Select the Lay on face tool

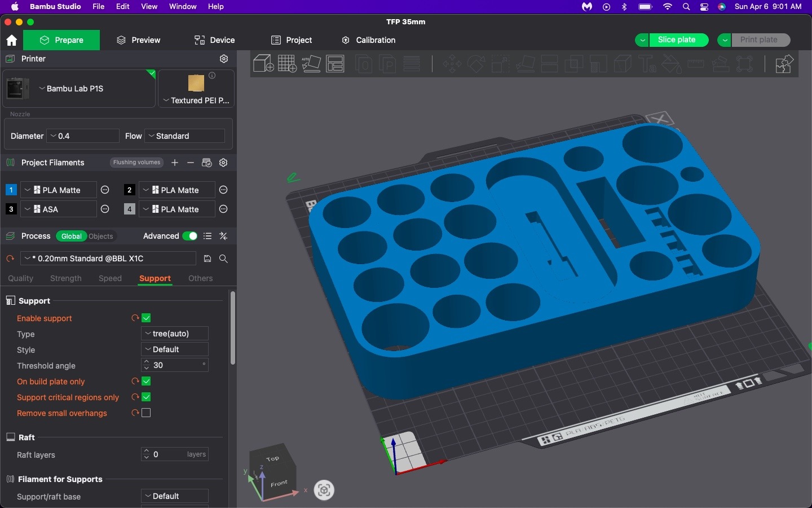pyautogui.click(x=525, y=64)
